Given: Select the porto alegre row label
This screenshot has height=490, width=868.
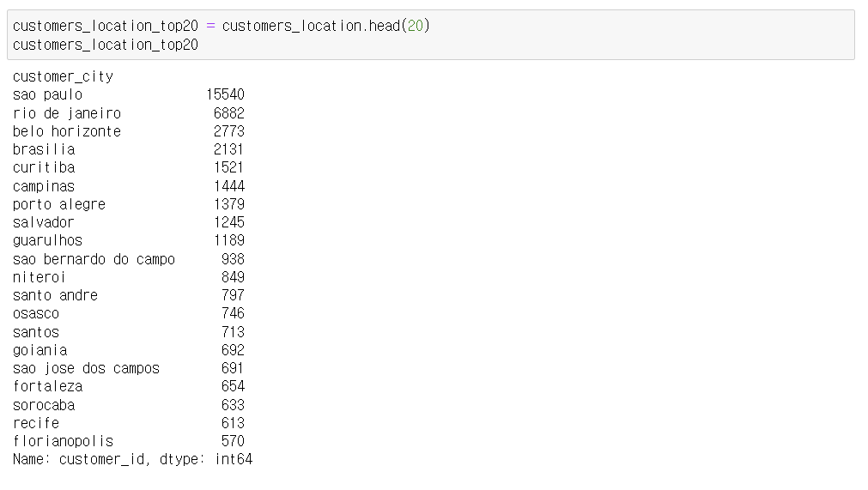Looking at the screenshot, I should click(x=59, y=204).
